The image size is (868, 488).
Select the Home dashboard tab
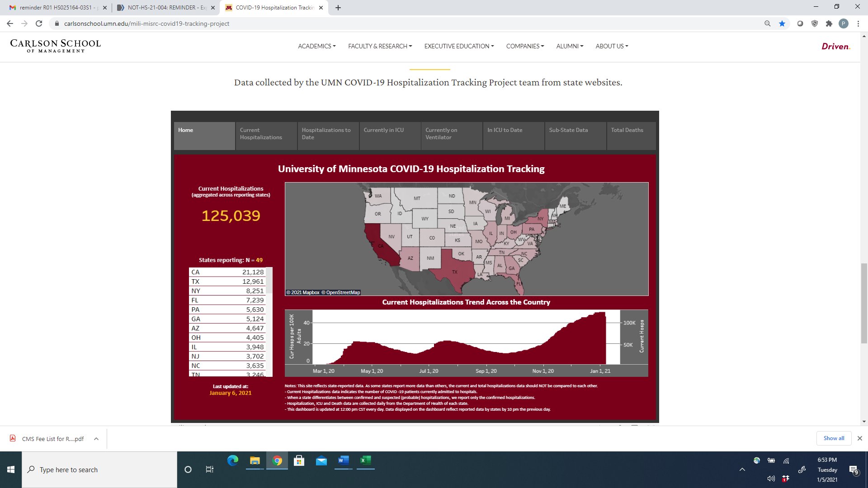tap(204, 136)
